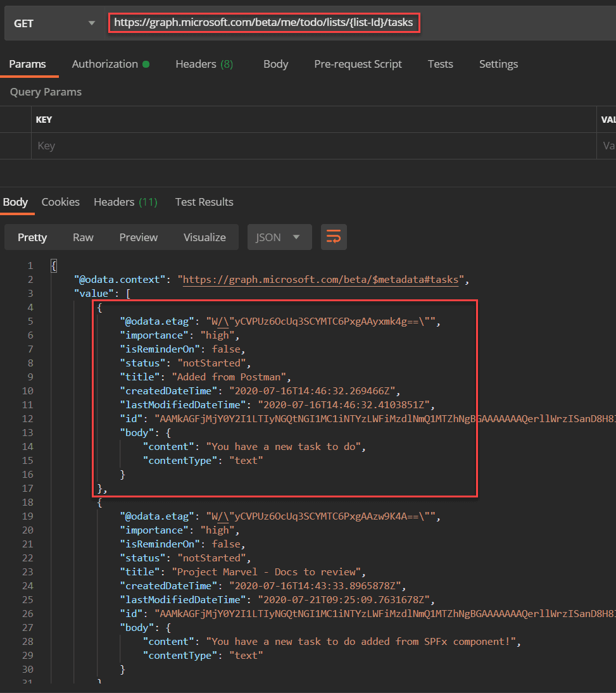The image size is (616, 693).
Task: Select the response Body tab
Action: coord(15,202)
